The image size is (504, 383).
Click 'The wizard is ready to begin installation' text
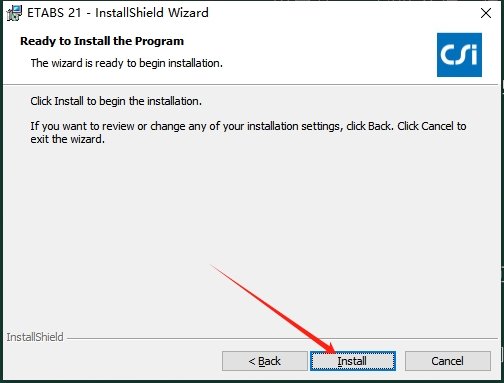click(127, 63)
